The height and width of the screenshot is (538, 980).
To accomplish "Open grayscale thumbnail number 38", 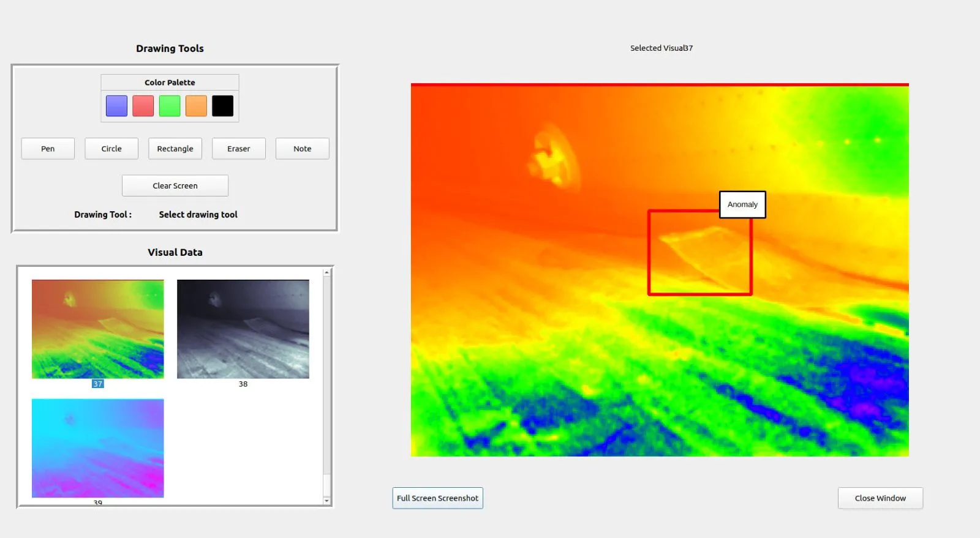I will (243, 329).
